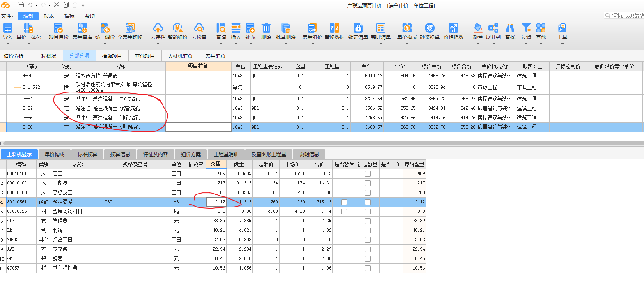Tick 锁定数量 checkbox for 利润 row
Image resolution: width=644 pixels, height=302 pixels.
[x=368, y=231]
